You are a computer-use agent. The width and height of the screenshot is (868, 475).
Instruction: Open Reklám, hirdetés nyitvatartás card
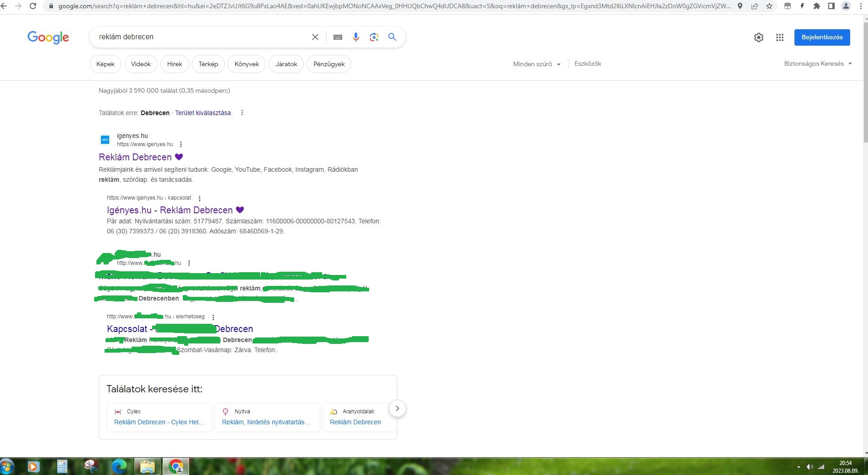pos(267,417)
